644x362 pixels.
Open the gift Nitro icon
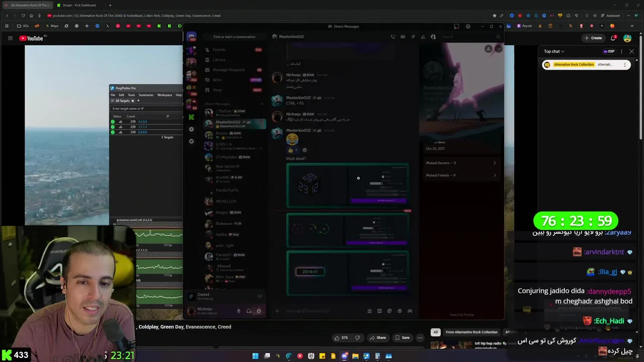pyautogui.click(x=369, y=311)
